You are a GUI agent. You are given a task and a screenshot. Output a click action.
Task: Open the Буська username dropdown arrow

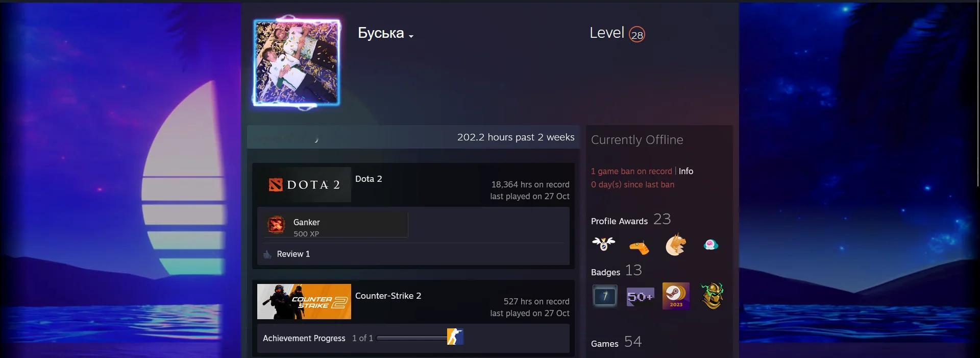click(x=411, y=36)
